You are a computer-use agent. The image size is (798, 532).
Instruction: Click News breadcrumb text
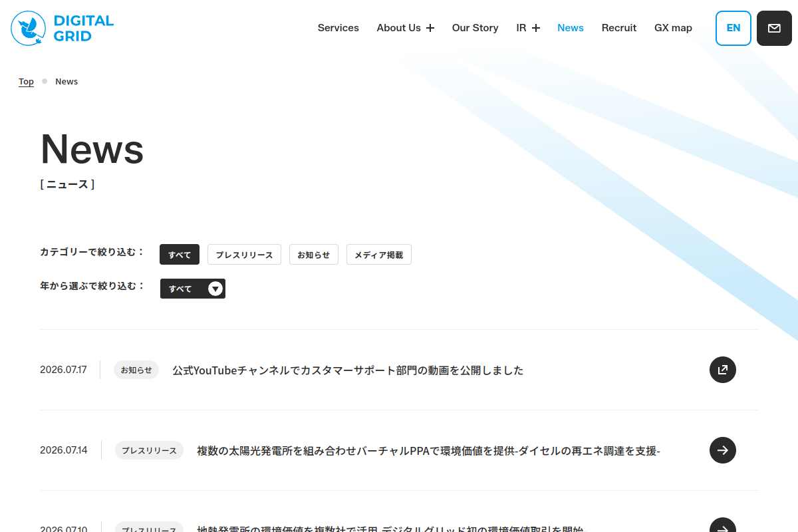(x=66, y=81)
